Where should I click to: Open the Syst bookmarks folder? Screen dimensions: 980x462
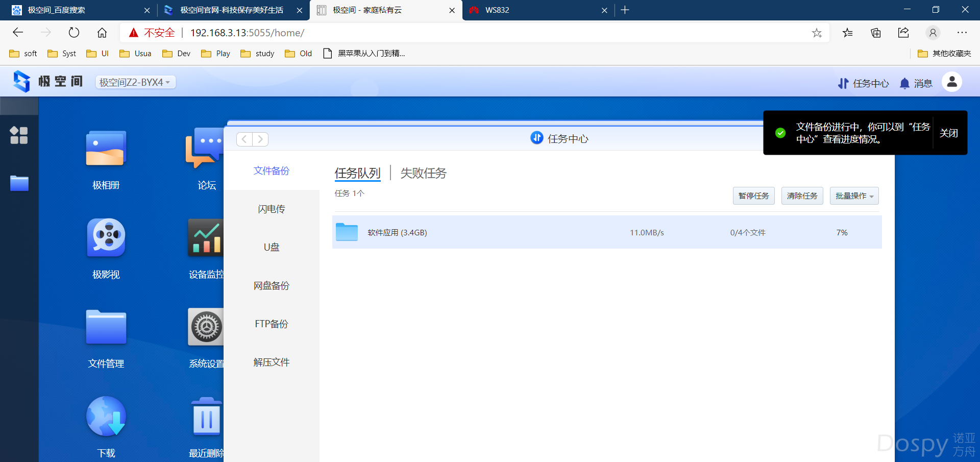coord(62,54)
